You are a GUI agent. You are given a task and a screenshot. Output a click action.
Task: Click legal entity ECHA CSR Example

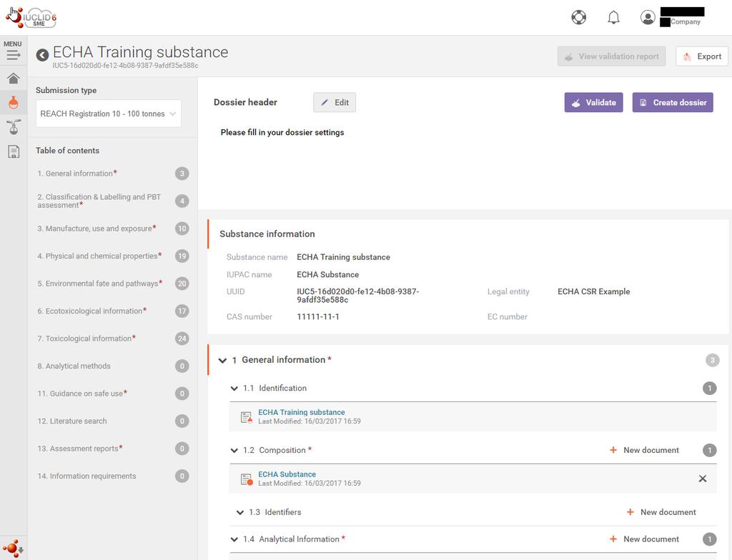click(593, 291)
